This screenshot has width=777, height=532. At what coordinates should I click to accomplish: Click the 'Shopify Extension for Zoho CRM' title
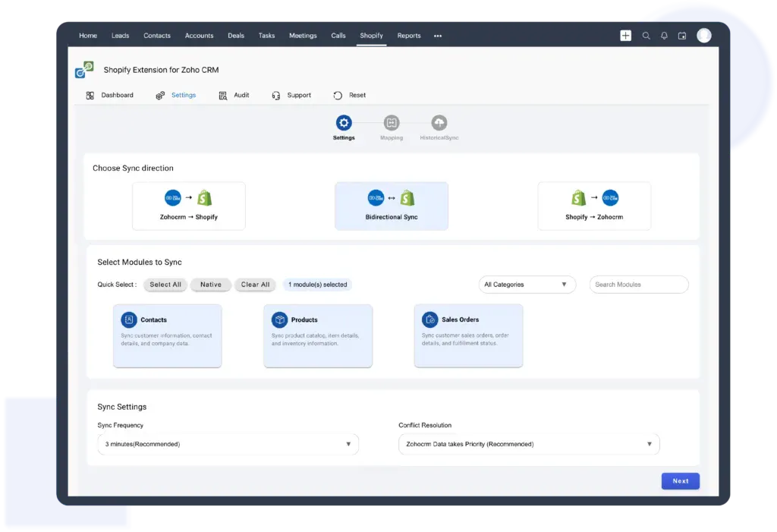(161, 70)
